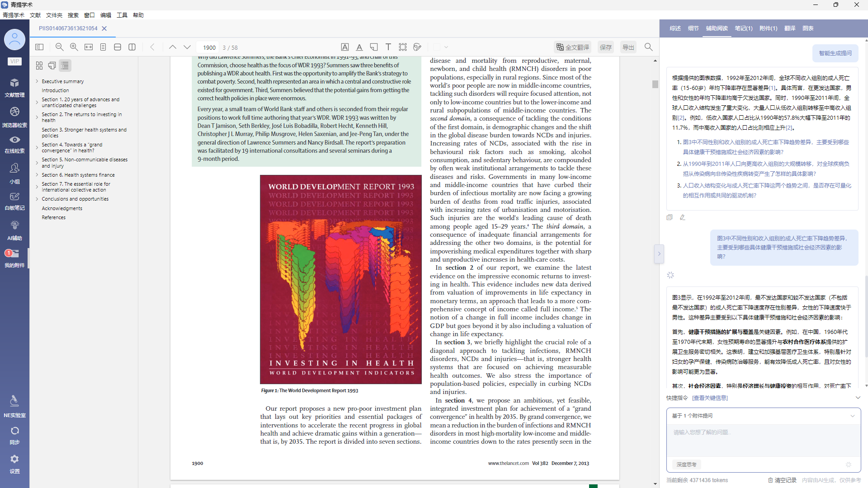This screenshot has width=868, height=488.
Task: Open 白板笔记 in the left sidebar
Action: 14,201
